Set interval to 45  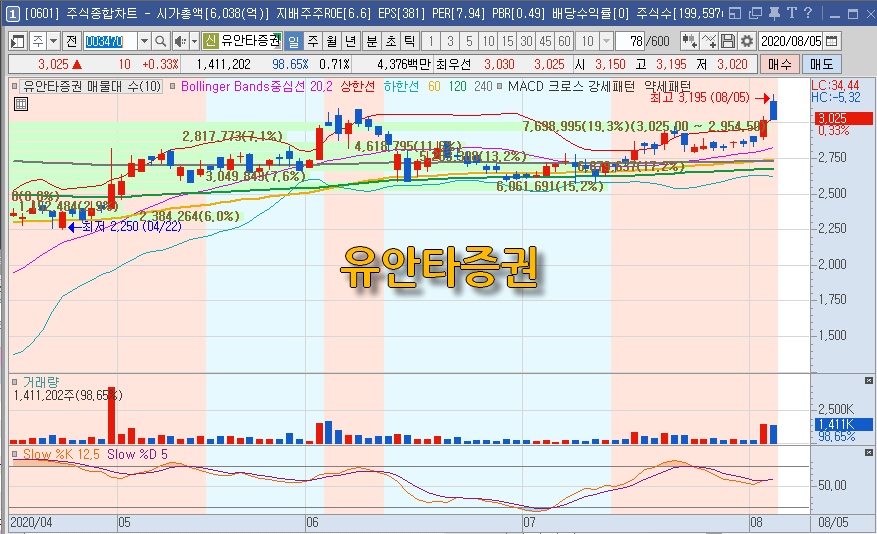(x=545, y=41)
